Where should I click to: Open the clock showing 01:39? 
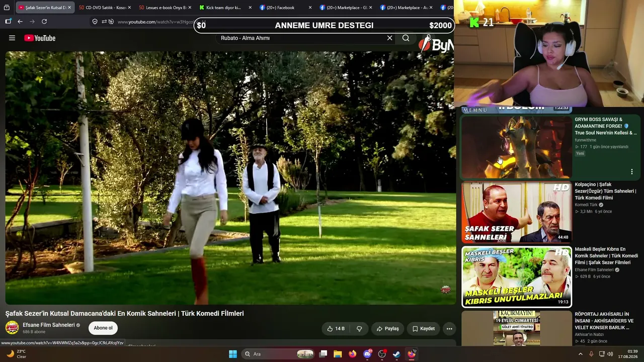click(629, 354)
